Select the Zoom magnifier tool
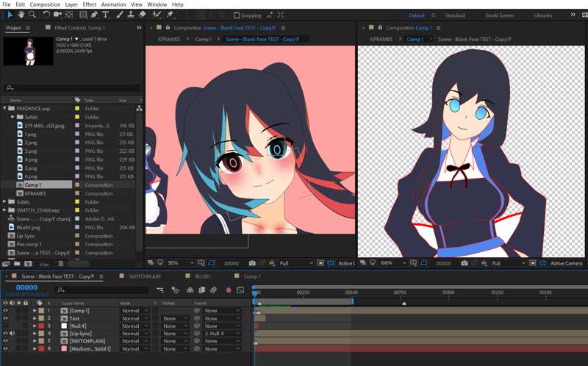This screenshot has width=588, height=366. [32, 15]
